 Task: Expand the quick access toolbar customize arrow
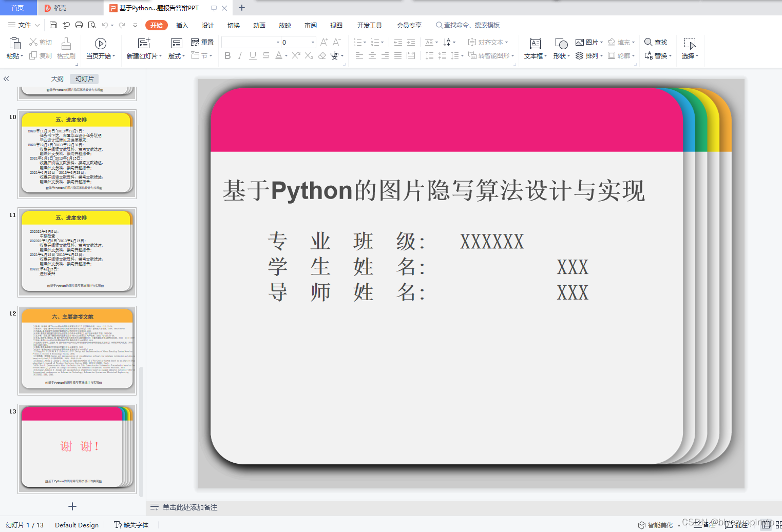pyautogui.click(x=135, y=25)
